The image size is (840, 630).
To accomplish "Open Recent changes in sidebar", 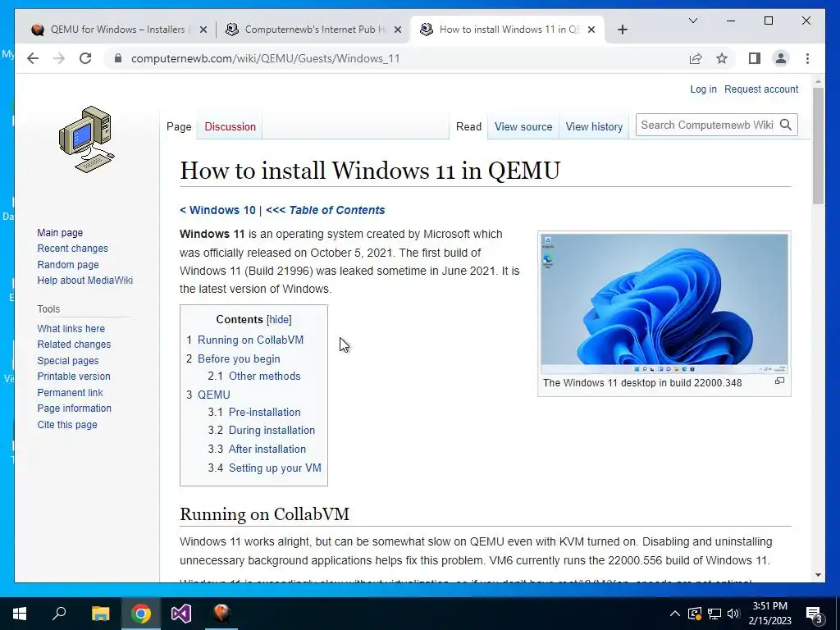I will (x=72, y=249).
